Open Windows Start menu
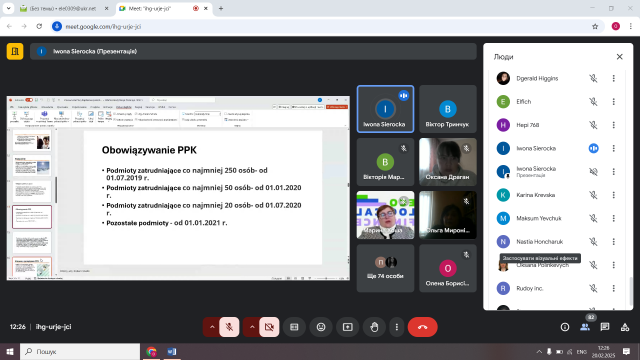The height and width of the screenshot is (360, 640). coord(10,351)
